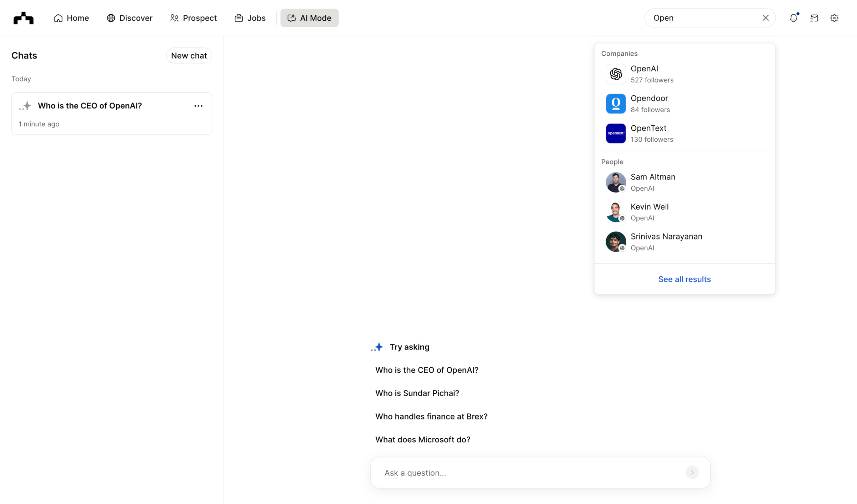Click Sam Altman's avatar

(x=616, y=182)
